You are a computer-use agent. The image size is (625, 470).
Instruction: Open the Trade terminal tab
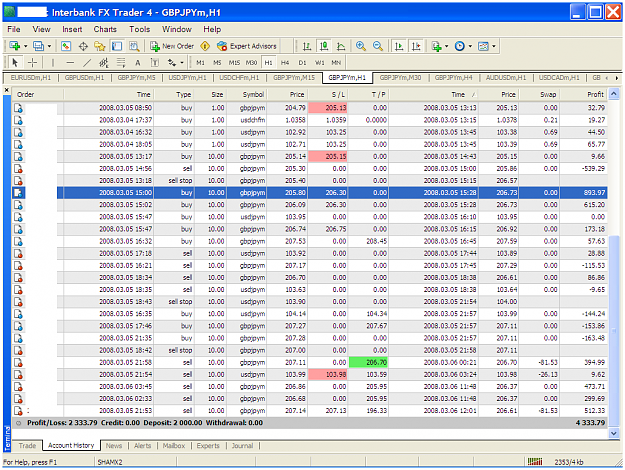pyautogui.click(x=27, y=446)
